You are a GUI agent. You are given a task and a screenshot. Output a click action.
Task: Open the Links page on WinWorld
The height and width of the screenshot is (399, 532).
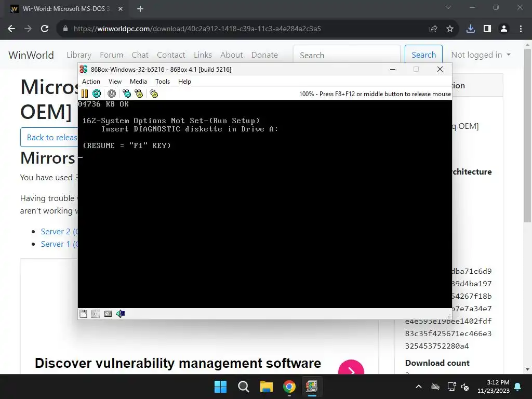point(203,55)
